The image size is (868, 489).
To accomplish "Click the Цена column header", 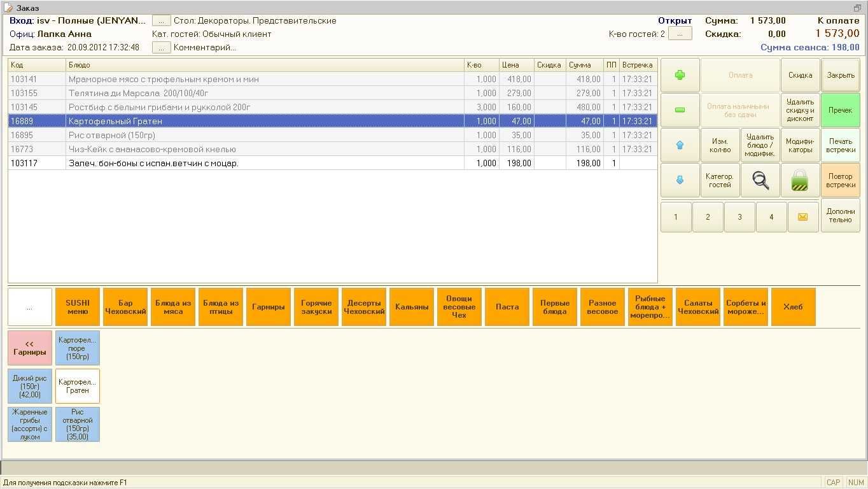I will coord(516,65).
